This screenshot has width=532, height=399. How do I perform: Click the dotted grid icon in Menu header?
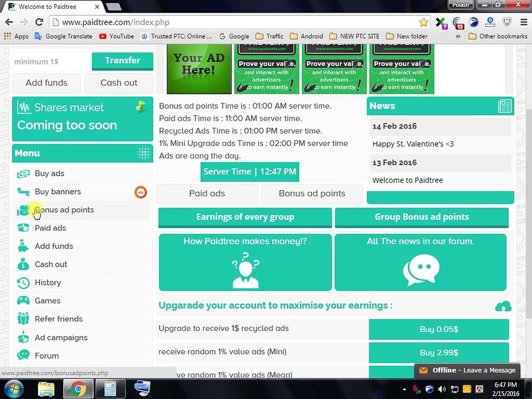point(144,154)
